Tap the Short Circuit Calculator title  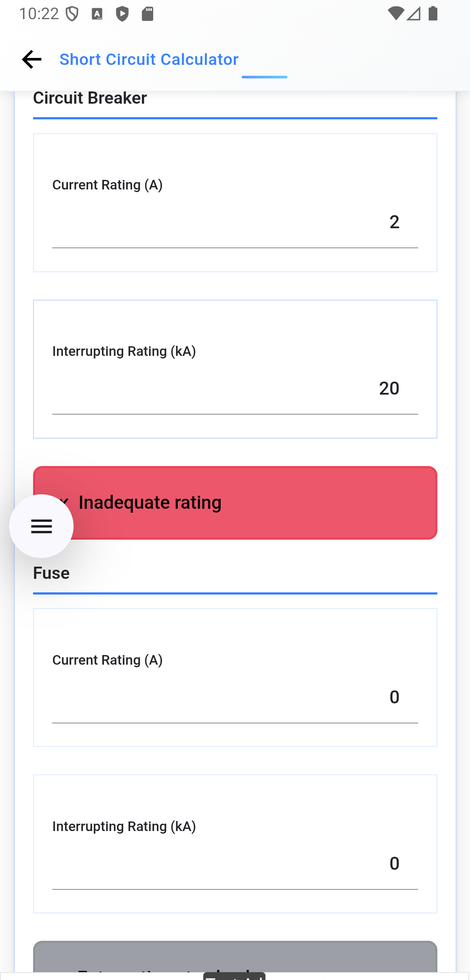pos(149,59)
